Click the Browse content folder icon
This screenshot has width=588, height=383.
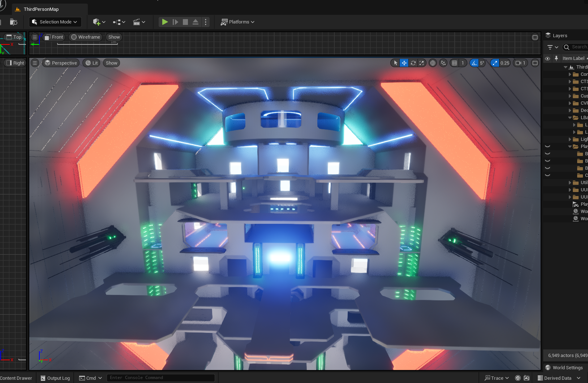coord(13,22)
